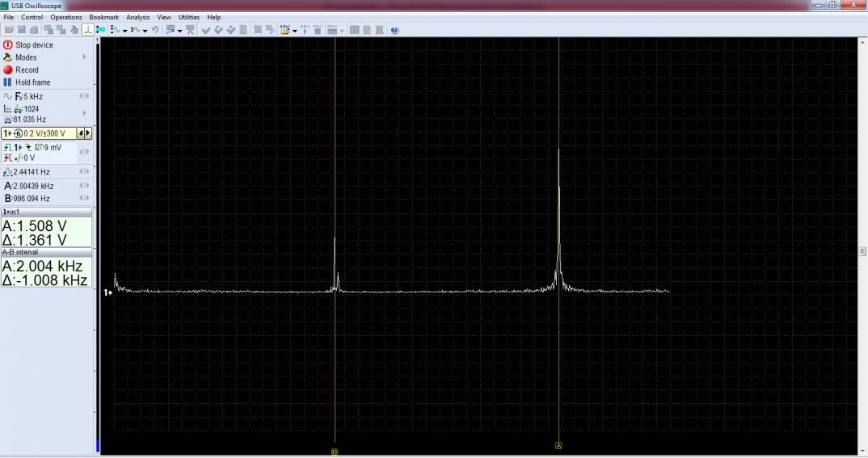The height and width of the screenshot is (458, 868).
Task: Click right arrow on channel voltage range
Action: tap(88, 133)
